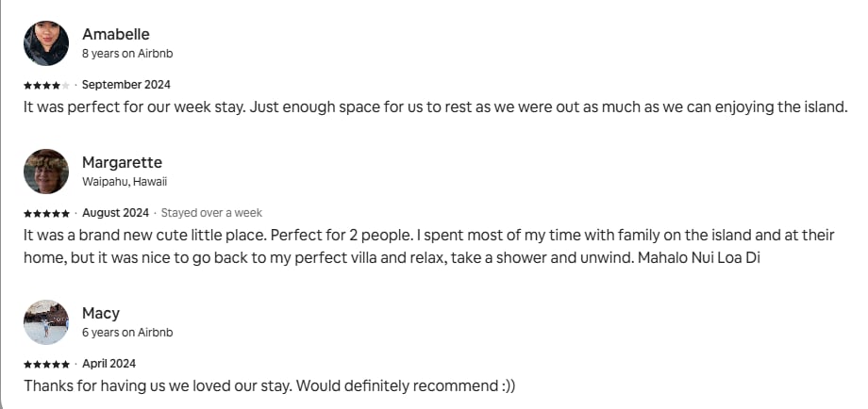Click "6 years on Airbnb" under Macy

[x=127, y=333]
